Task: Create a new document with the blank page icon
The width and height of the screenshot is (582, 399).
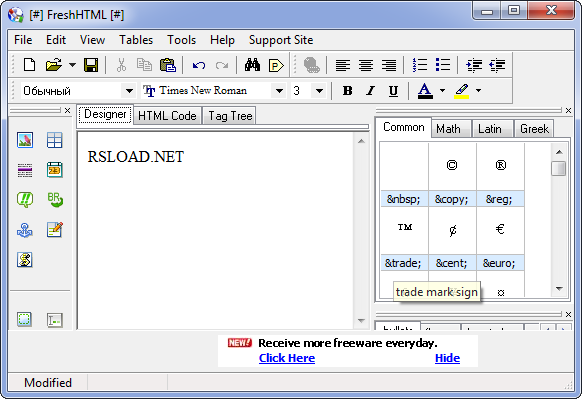Action: click(29, 65)
